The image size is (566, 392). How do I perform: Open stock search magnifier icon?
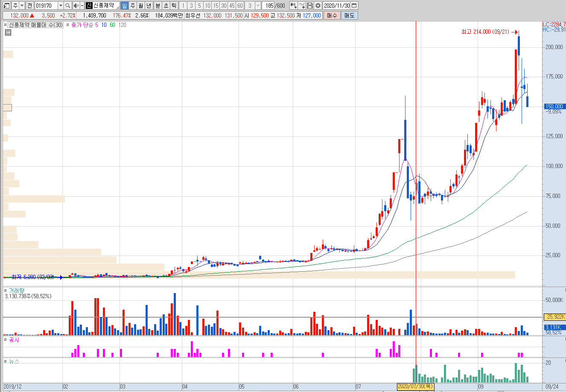pyautogui.click(x=68, y=6)
